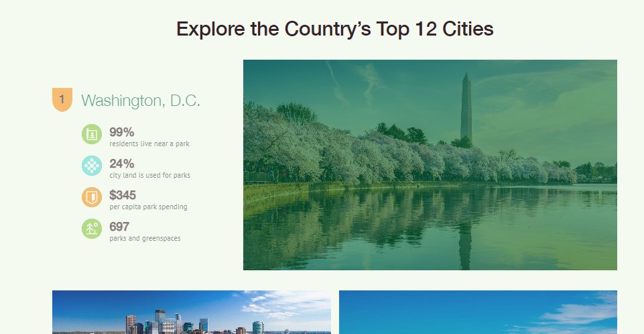Click the 99% statistic value
The image size is (644, 334).
pos(121,132)
